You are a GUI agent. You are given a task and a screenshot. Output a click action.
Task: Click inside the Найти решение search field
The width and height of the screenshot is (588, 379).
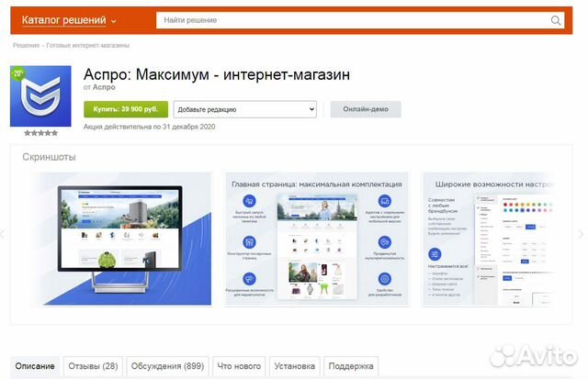[x=354, y=20]
